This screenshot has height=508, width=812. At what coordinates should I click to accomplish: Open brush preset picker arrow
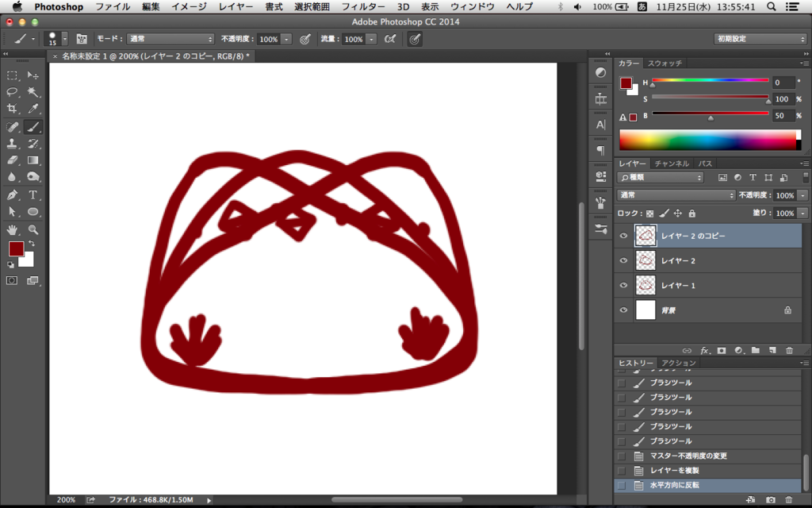[65, 39]
